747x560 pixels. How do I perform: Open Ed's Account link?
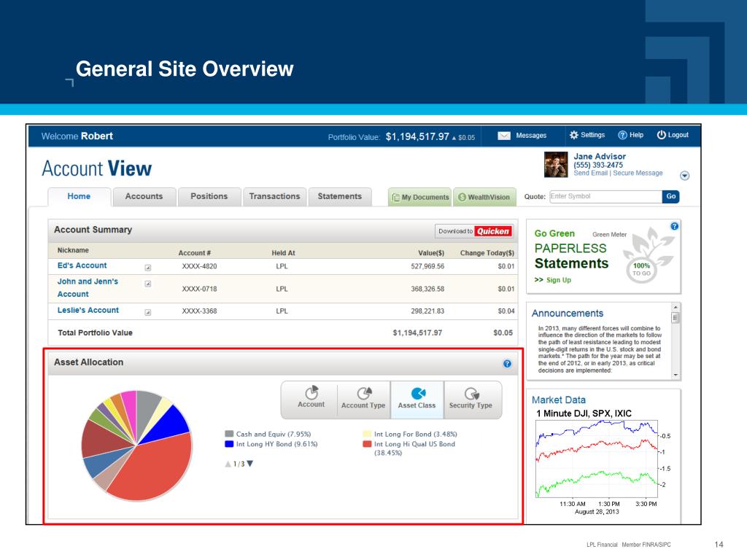(x=82, y=265)
